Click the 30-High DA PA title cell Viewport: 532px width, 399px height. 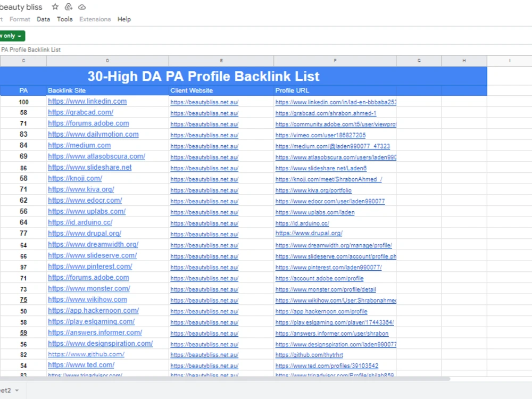point(204,76)
